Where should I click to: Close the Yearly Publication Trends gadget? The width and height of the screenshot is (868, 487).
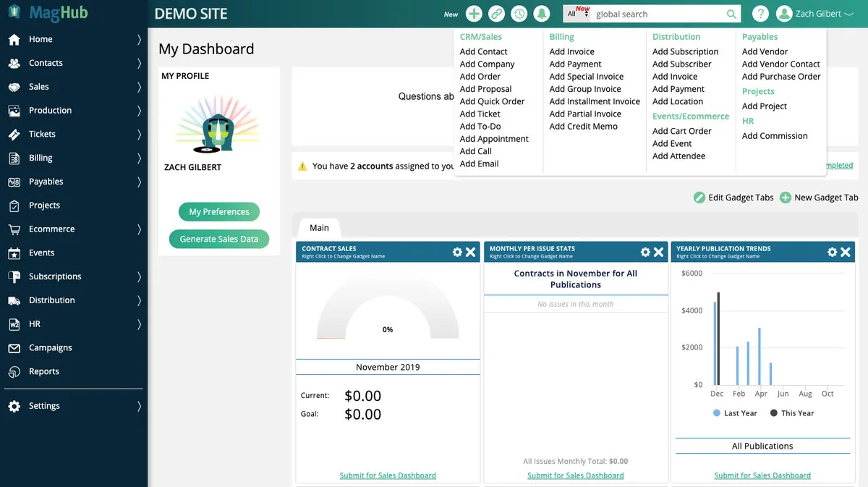click(x=846, y=252)
